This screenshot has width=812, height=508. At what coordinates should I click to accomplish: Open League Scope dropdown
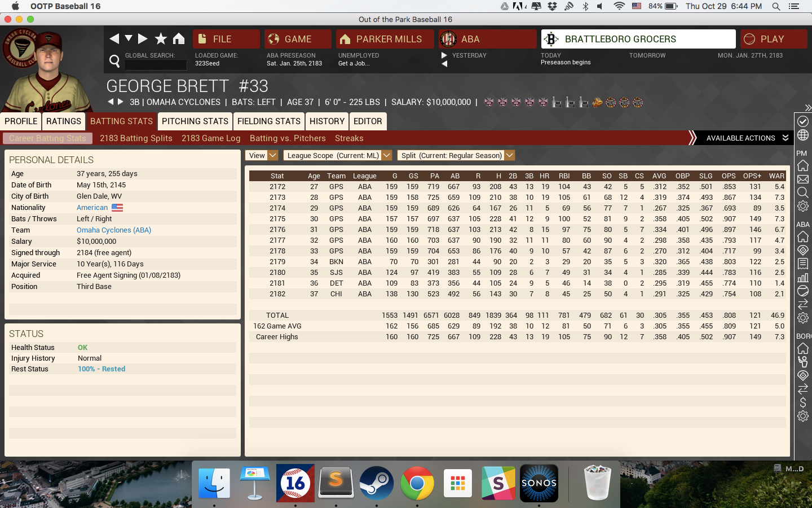click(x=338, y=155)
